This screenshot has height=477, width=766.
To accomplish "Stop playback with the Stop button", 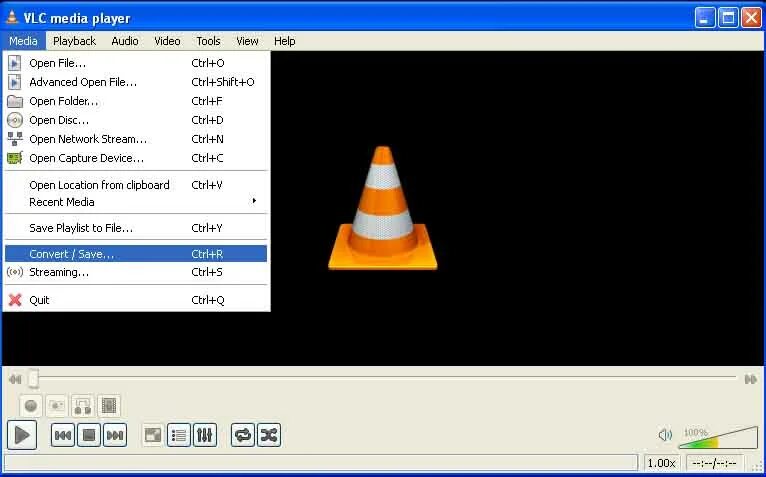I will coord(89,435).
